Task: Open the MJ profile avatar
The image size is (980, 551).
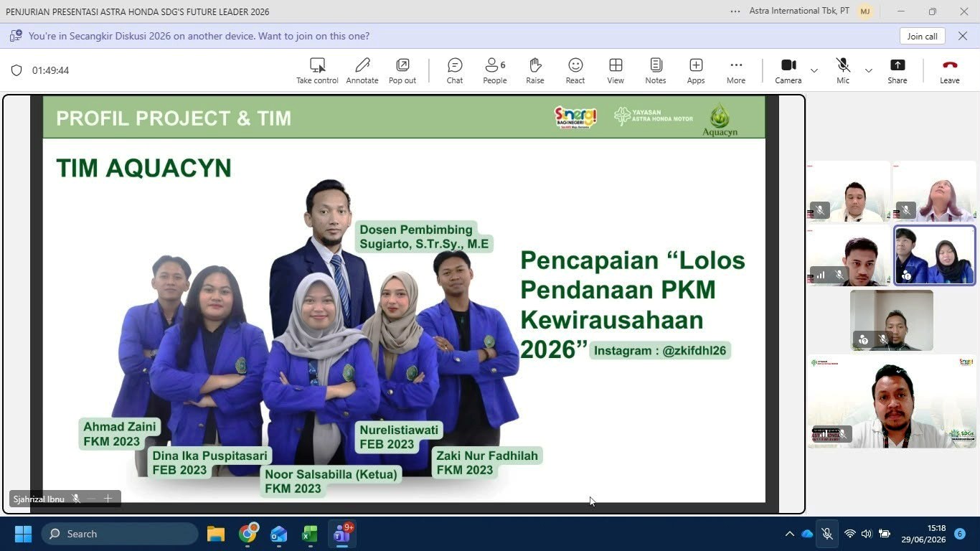Action: tap(865, 11)
